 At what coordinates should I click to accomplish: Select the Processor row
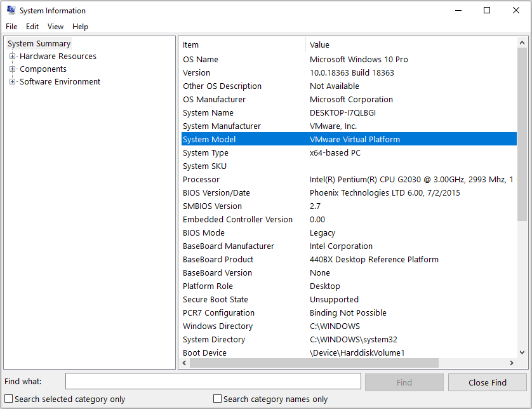pos(349,179)
